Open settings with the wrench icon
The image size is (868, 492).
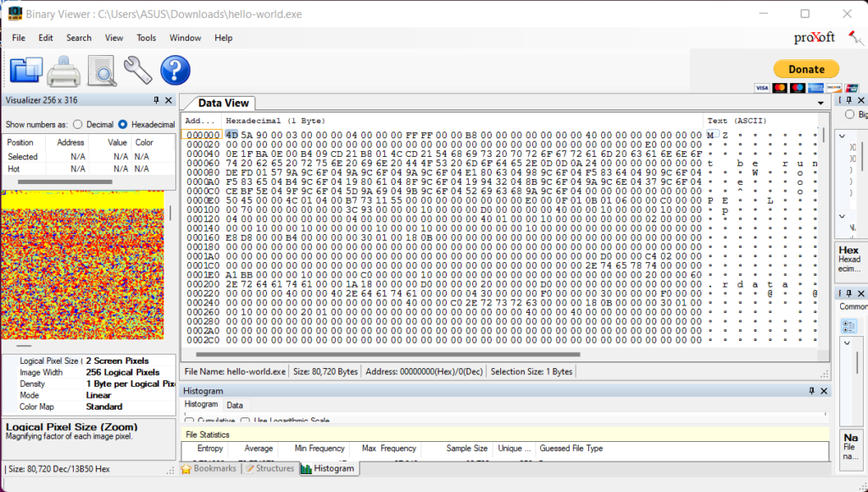pyautogui.click(x=137, y=70)
